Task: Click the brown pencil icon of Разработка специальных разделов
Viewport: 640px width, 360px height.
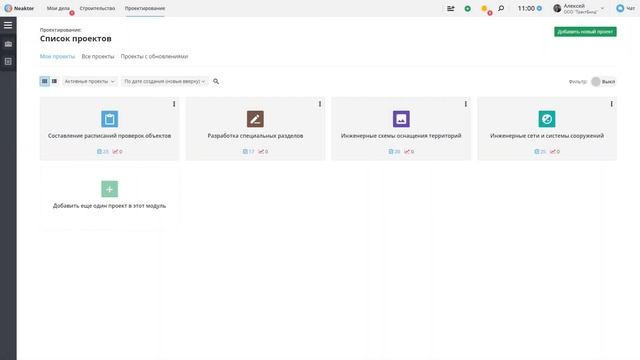Action: pyautogui.click(x=255, y=119)
